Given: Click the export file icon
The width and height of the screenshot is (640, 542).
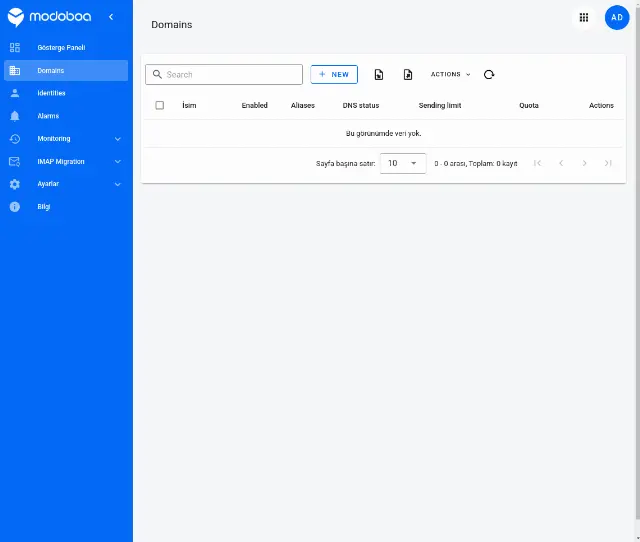Looking at the screenshot, I should [408, 74].
